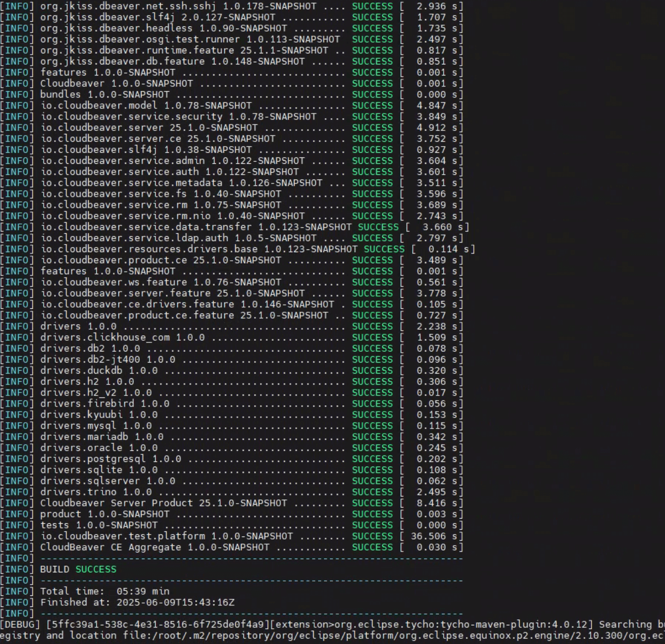Click 'drivers.firebird 1.0.0' line
This screenshot has height=644, width=665.
coord(231,403)
